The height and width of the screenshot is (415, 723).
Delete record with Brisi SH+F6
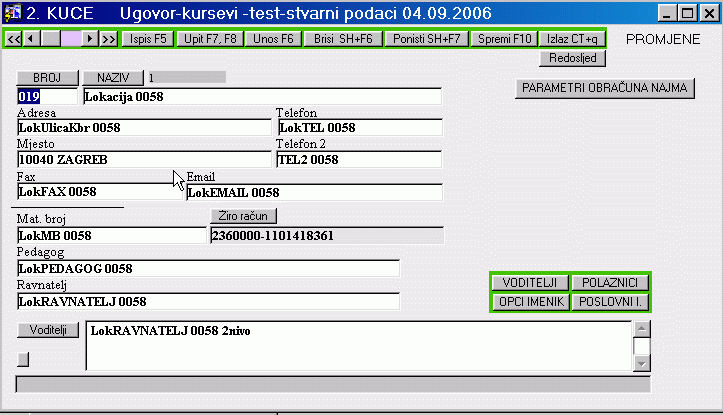pos(343,39)
